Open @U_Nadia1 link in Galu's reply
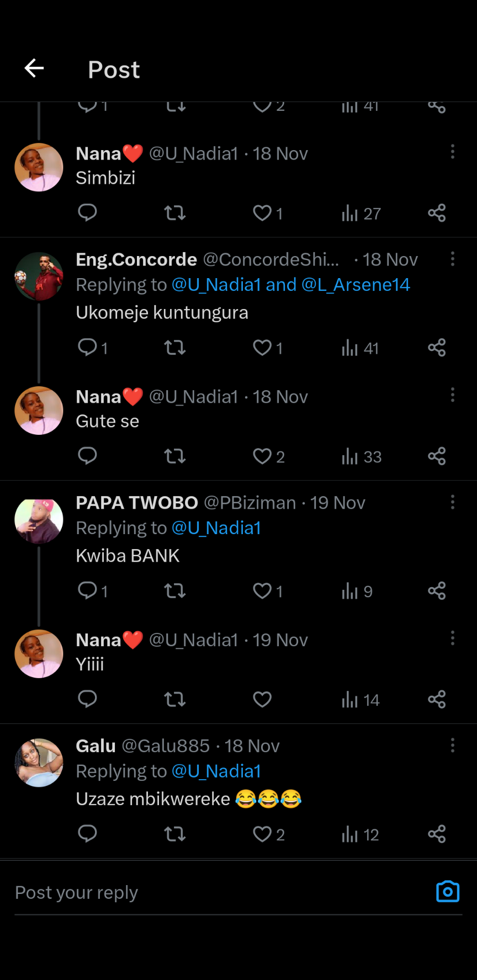Viewport: 477px width, 980px height. [x=216, y=771]
